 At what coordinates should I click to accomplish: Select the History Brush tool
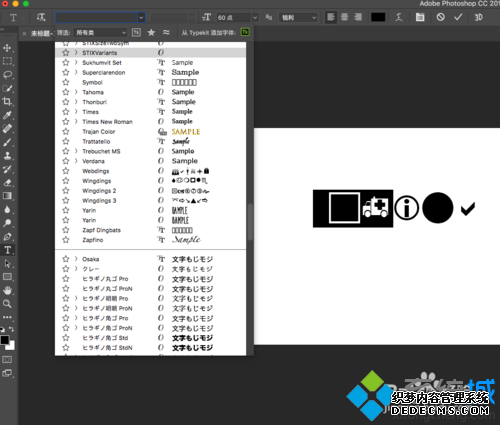pyautogui.click(x=7, y=169)
